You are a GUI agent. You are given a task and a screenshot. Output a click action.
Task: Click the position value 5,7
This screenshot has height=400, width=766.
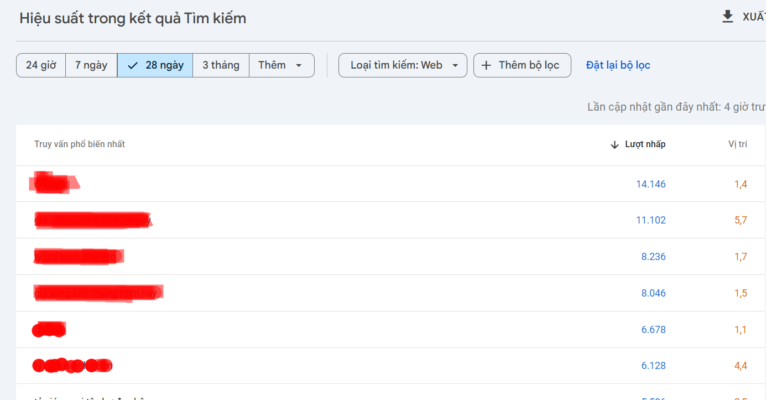click(x=740, y=220)
